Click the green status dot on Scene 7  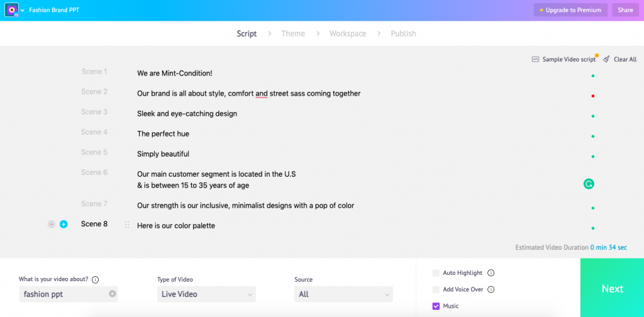point(592,208)
